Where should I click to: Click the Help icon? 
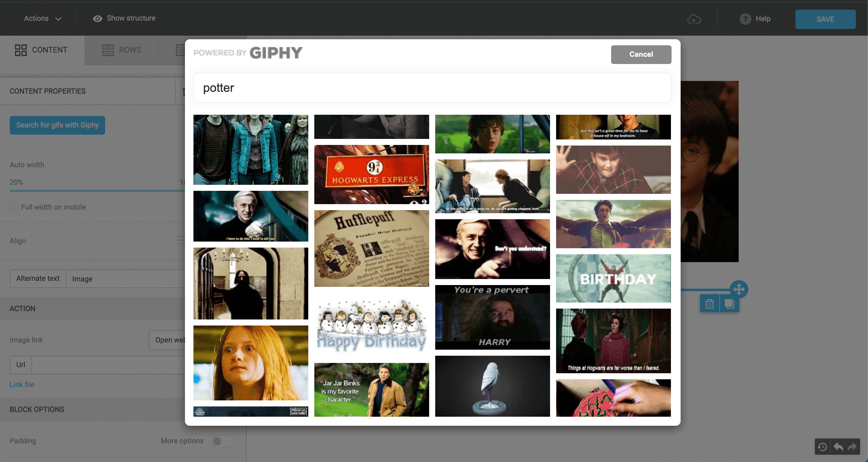pos(745,18)
